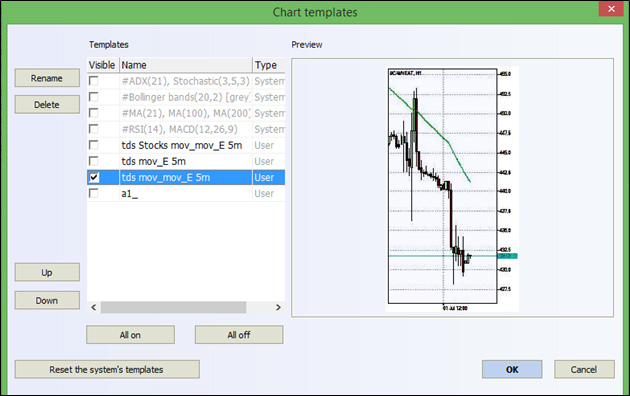This screenshot has height=396, width=630.
Task: Select the a1_ template name
Action: coord(130,194)
